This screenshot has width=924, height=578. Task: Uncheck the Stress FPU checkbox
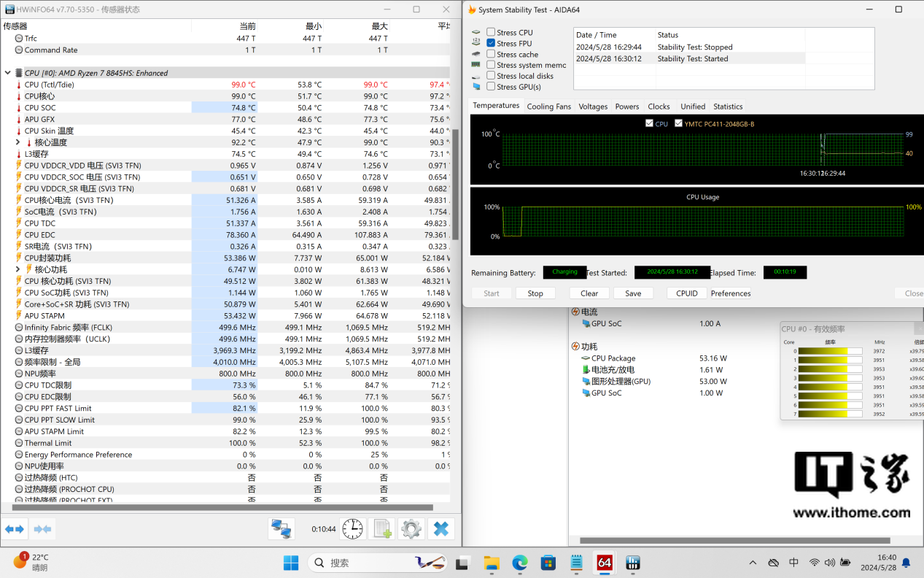tap(491, 43)
